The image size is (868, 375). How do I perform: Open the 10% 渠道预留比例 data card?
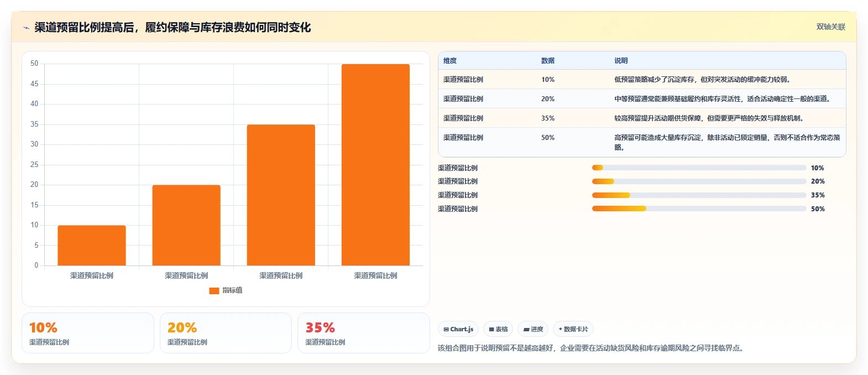[88, 333]
